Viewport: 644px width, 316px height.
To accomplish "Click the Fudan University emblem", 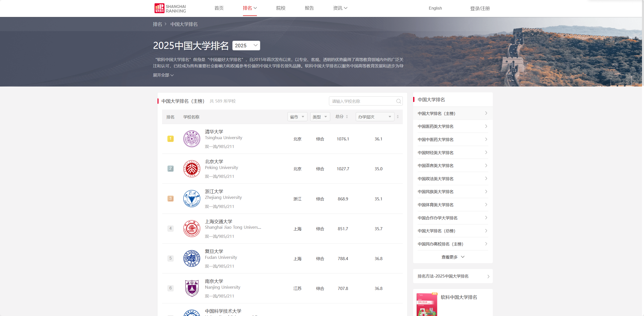I will pyautogui.click(x=192, y=258).
